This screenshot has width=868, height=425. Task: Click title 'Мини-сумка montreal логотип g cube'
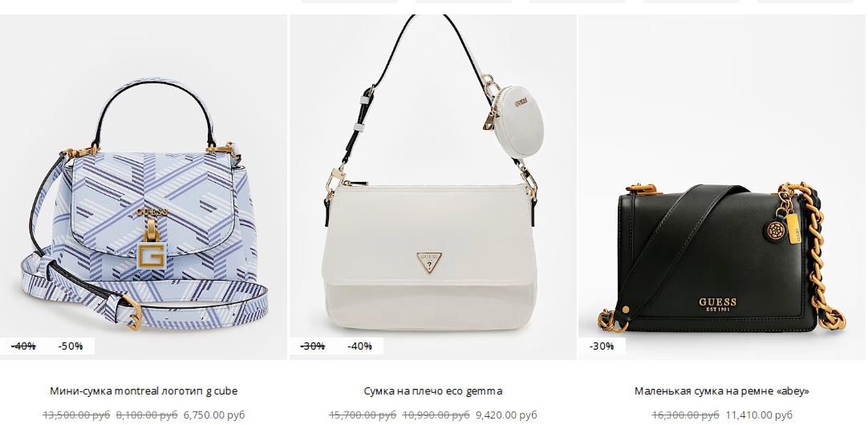click(x=144, y=391)
